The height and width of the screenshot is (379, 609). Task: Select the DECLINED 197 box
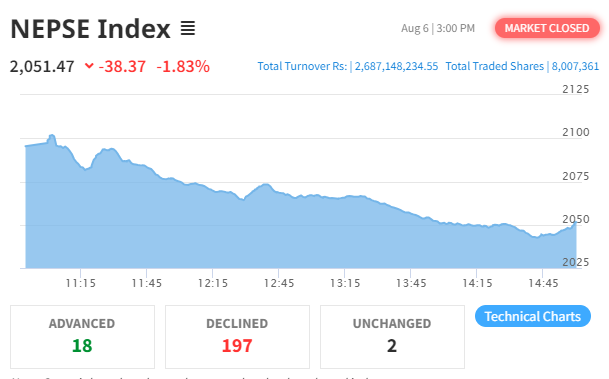[x=237, y=337]
